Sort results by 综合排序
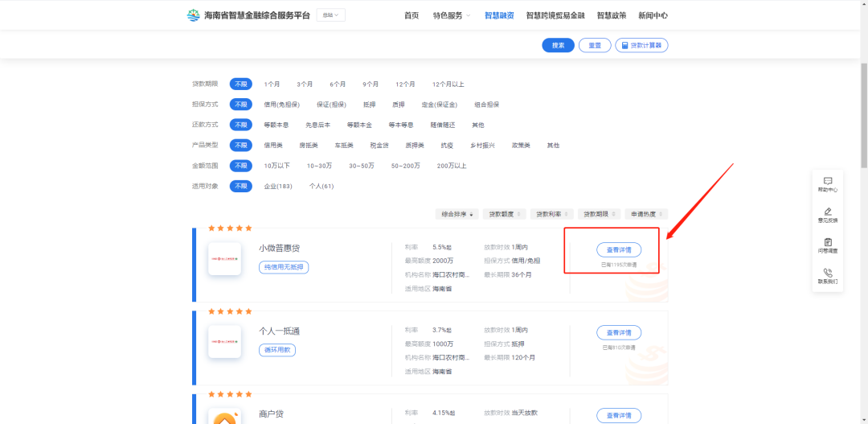The width and height of the screenshot is (868, 424). pyautogui.click(x=457, y=215)
